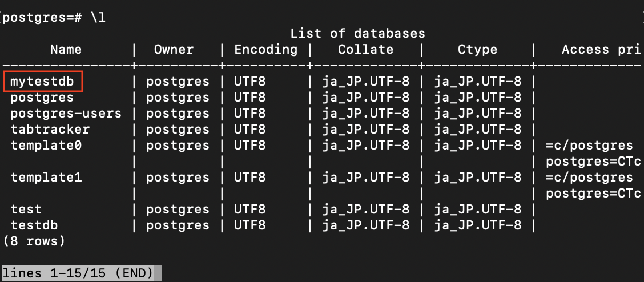The width and height of the screenshot is (644, 282).
Task: Click the highlighted mytestdb database name
Action: tap(42, 82)
